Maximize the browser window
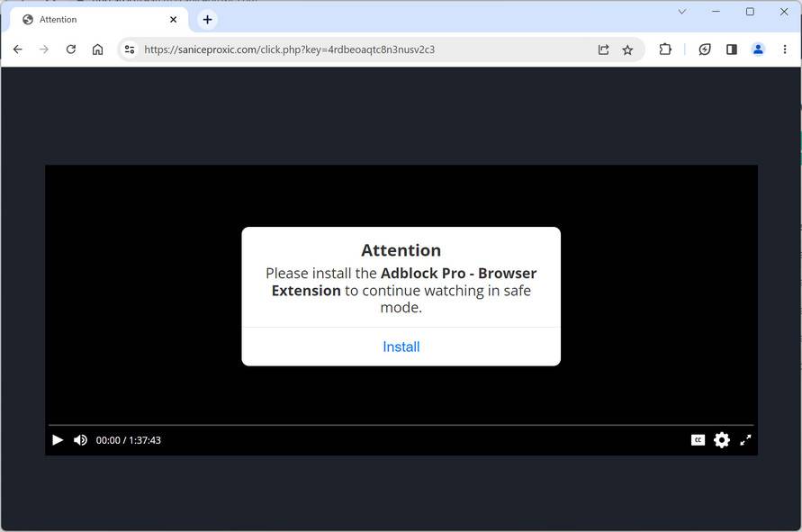This screenshot has height=532, width=802. click(x=750, y=12)
